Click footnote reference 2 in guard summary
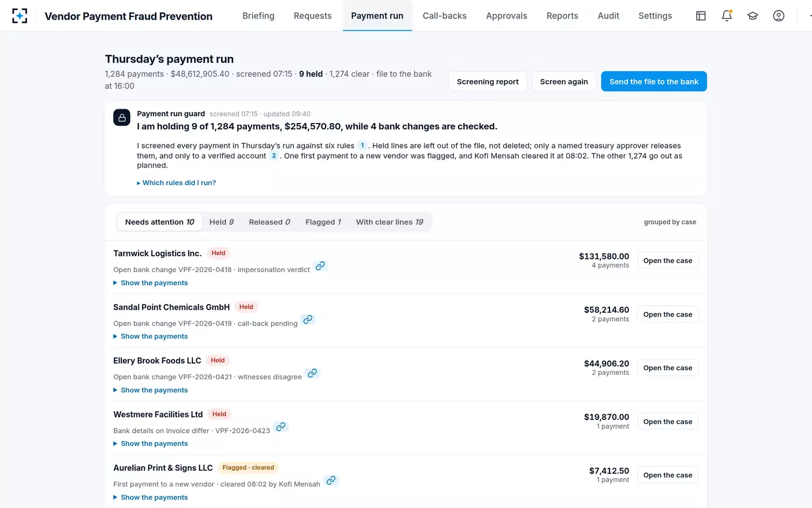 click(x=274, y=156)
